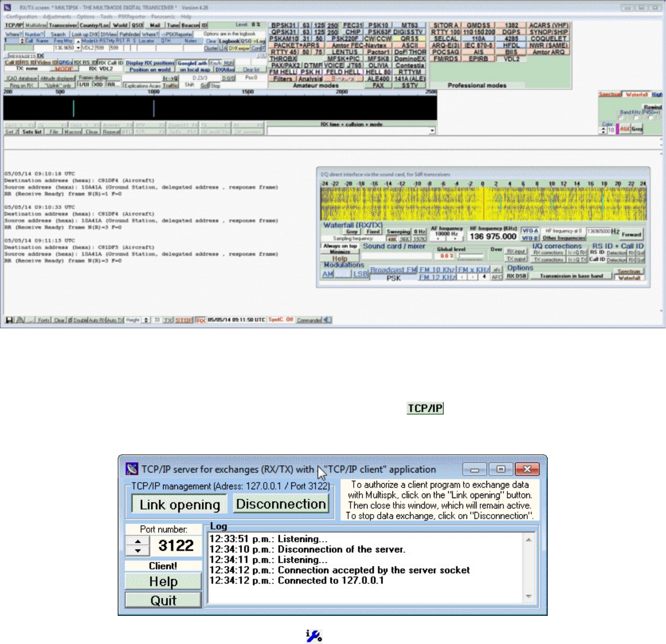666x644 pixels.
Task: Click the AF frequency right arrow
Action: 455,238
